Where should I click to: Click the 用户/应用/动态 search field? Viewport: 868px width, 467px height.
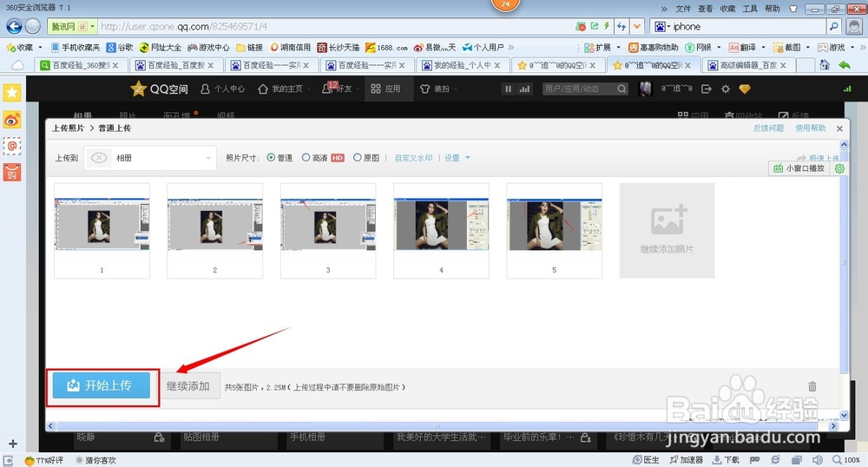(x=579, y=89)
